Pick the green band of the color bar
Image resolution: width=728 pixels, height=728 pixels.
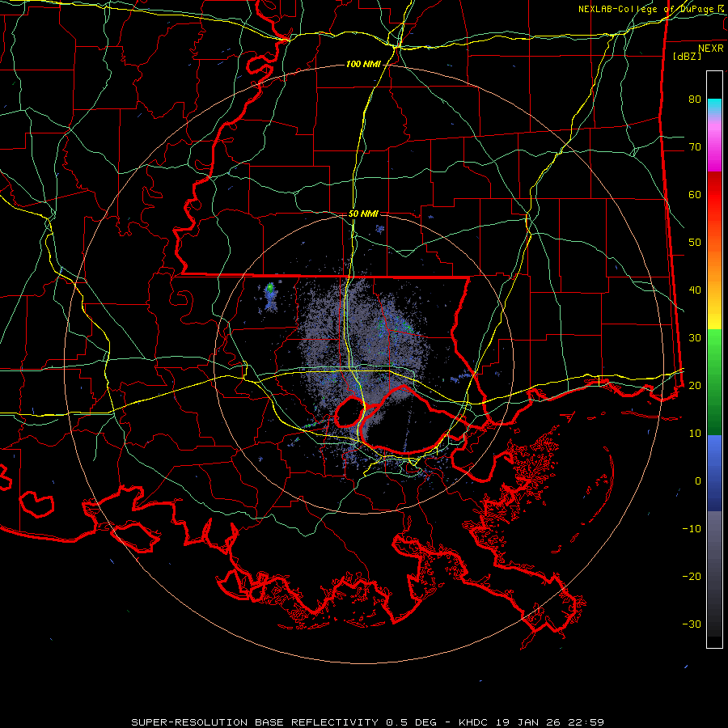coord(714,382)
